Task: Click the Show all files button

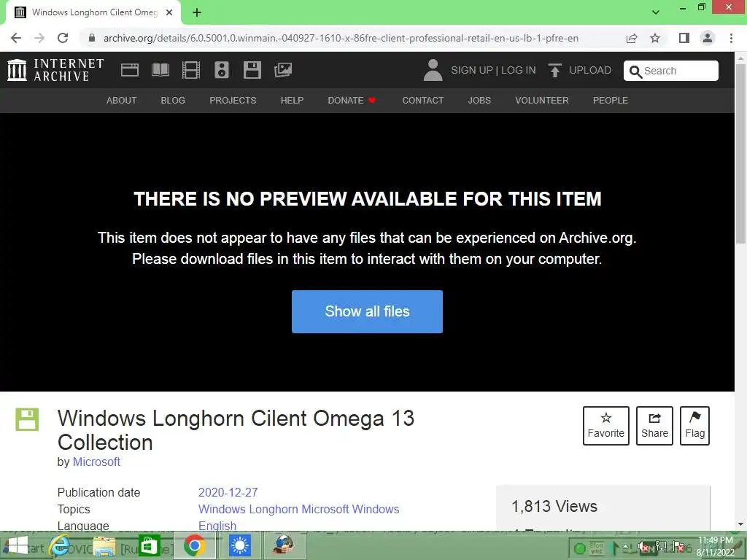Action: pos(368,311)
